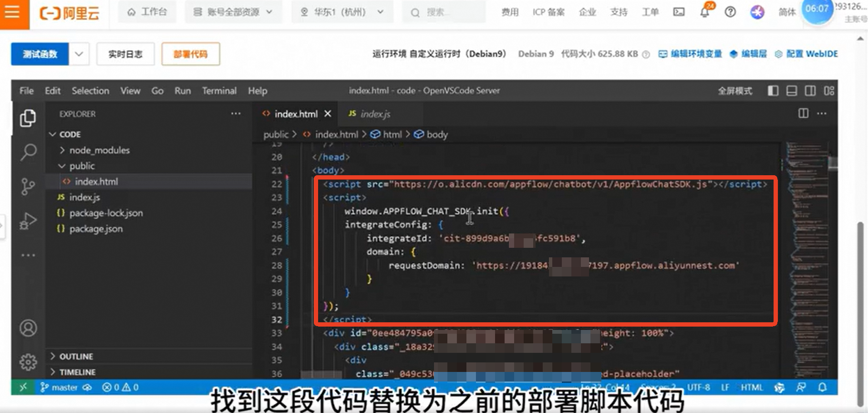
Task: Open 编辑环境变量 link
Action: (690, 54)
